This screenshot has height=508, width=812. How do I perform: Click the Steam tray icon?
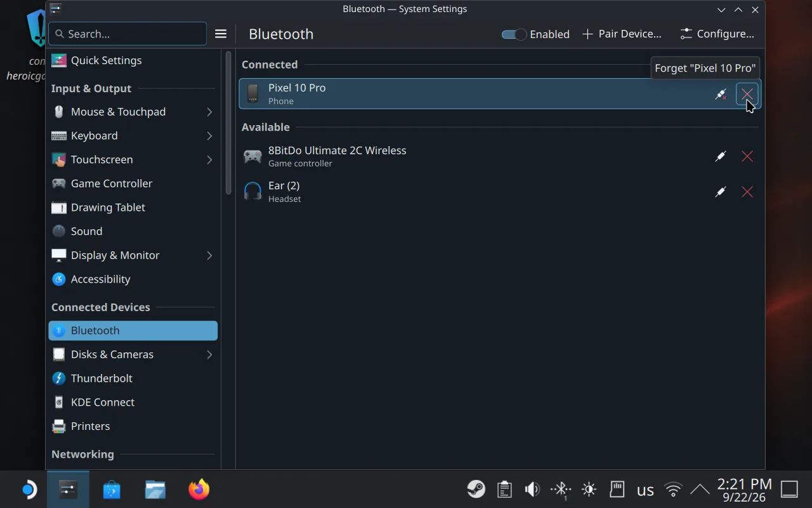tap(476, 489)
